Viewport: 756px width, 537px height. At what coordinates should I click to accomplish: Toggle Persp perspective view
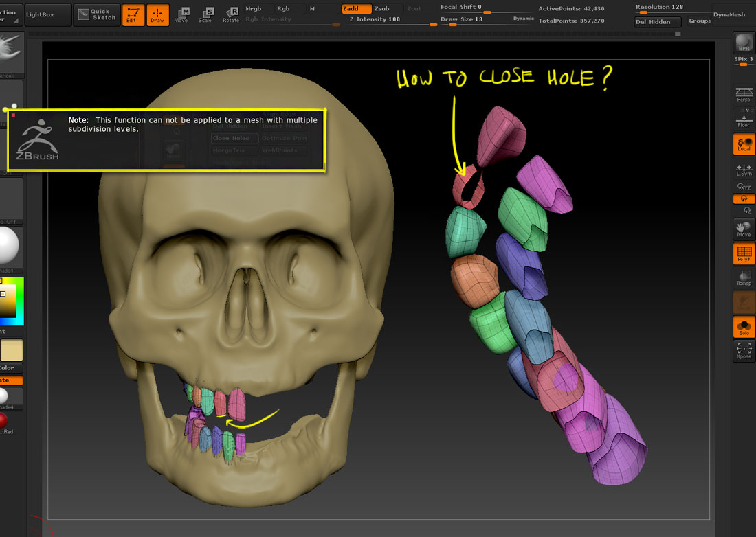[x=744, y=94]
